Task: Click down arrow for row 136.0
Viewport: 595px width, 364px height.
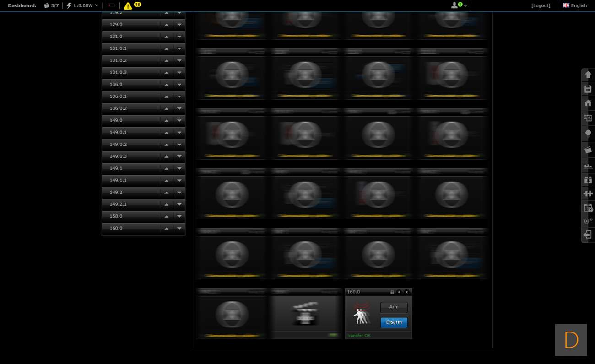Action: (x=179, y=85)
